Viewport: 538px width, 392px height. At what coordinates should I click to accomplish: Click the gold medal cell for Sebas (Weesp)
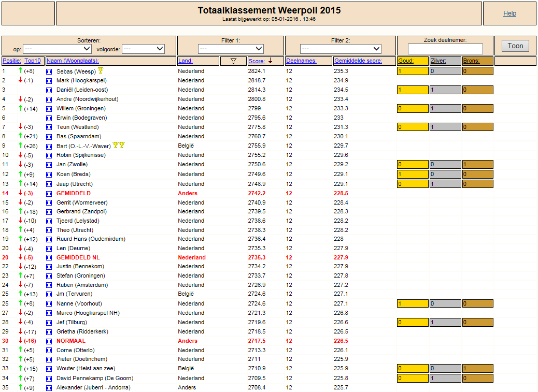coord(413,71)
